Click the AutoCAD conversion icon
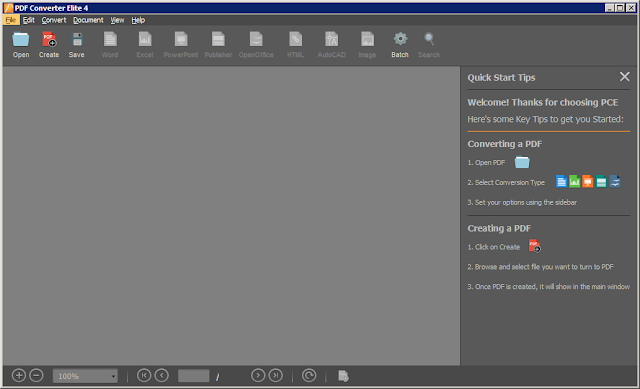Viewport: 640px width, 389px height. [x=331, y=40]
